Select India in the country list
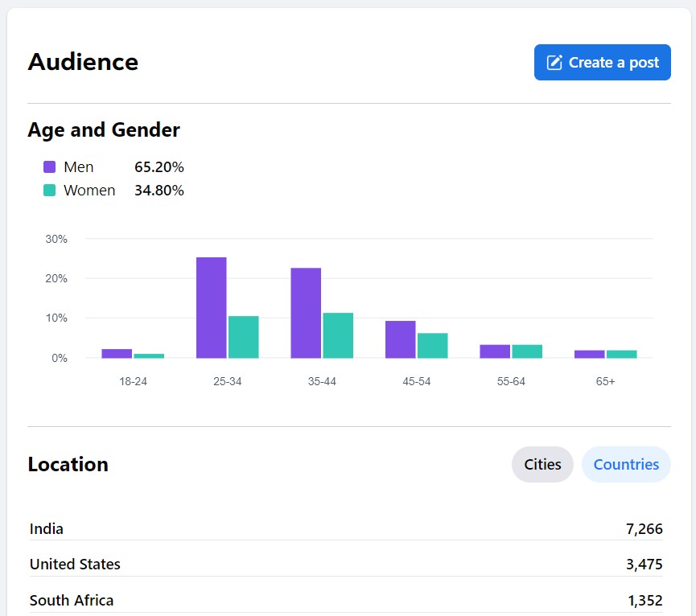696x616 pixels. [x=45, y=528]
